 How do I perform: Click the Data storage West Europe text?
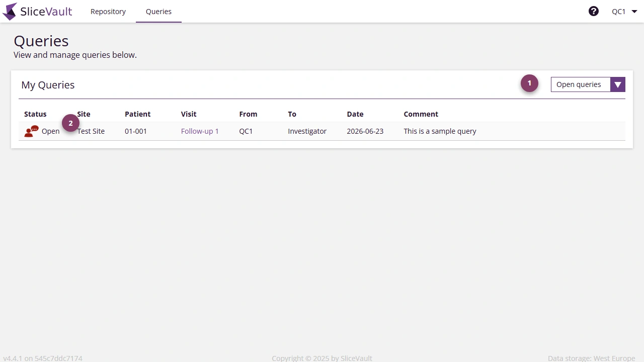(x=591, y=358)
